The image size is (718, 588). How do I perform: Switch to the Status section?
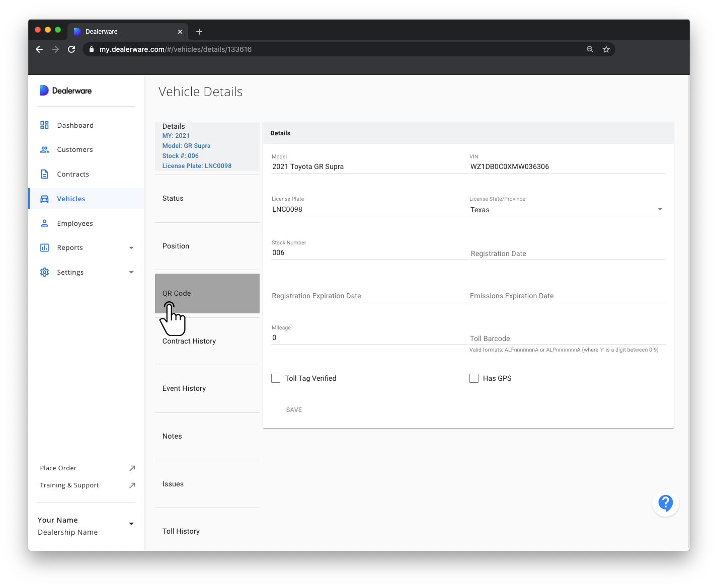[x=207, y=198]
